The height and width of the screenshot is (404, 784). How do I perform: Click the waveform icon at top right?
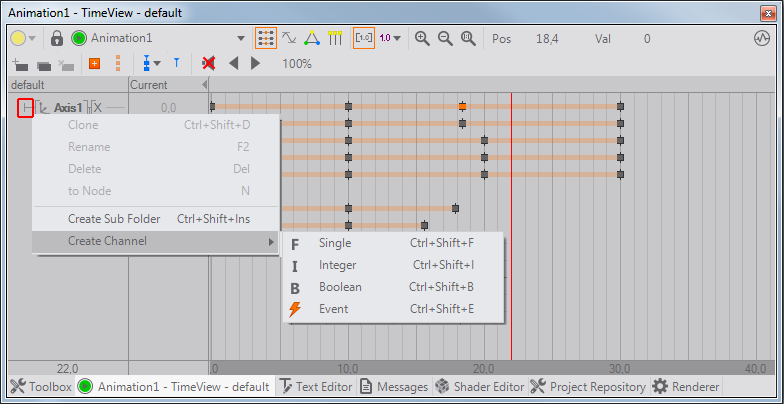pyautogui.click(x=761, y=38)
